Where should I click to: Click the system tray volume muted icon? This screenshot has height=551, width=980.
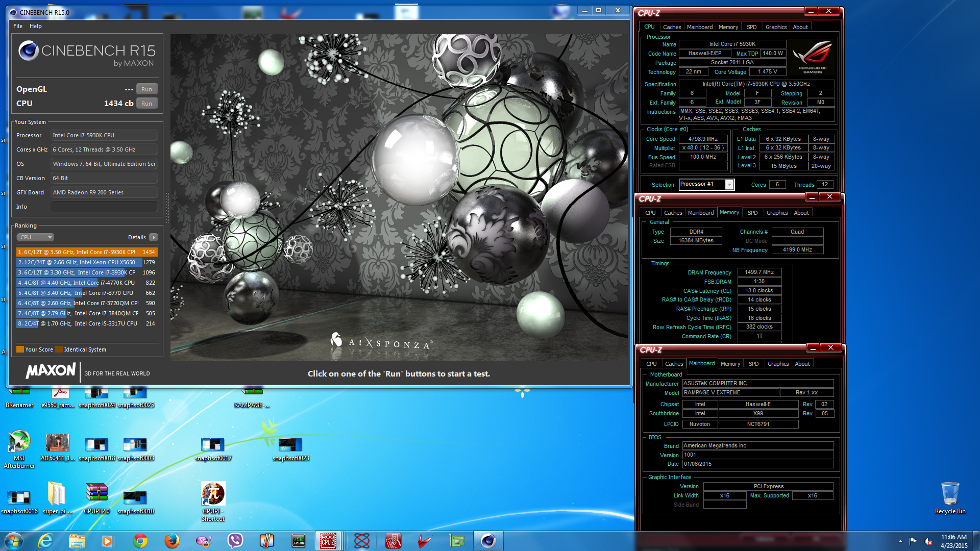[928, 541]
